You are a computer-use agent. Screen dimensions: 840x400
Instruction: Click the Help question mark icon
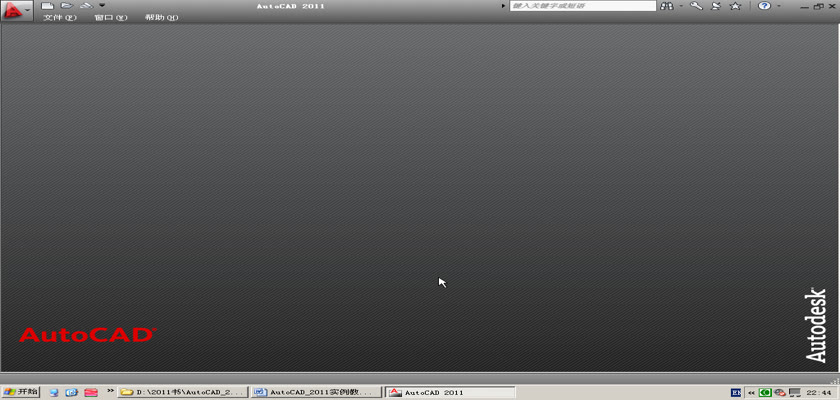[764, 6]
